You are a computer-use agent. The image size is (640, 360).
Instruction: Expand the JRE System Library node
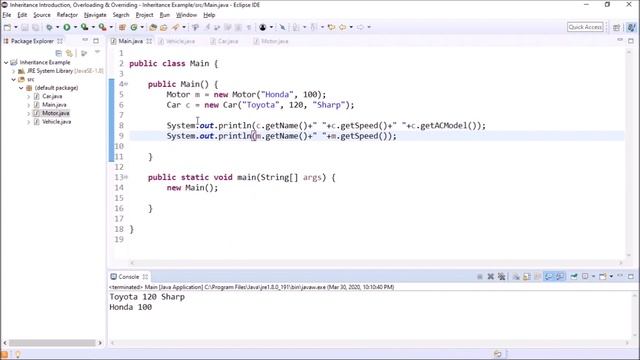coord(13,71)
